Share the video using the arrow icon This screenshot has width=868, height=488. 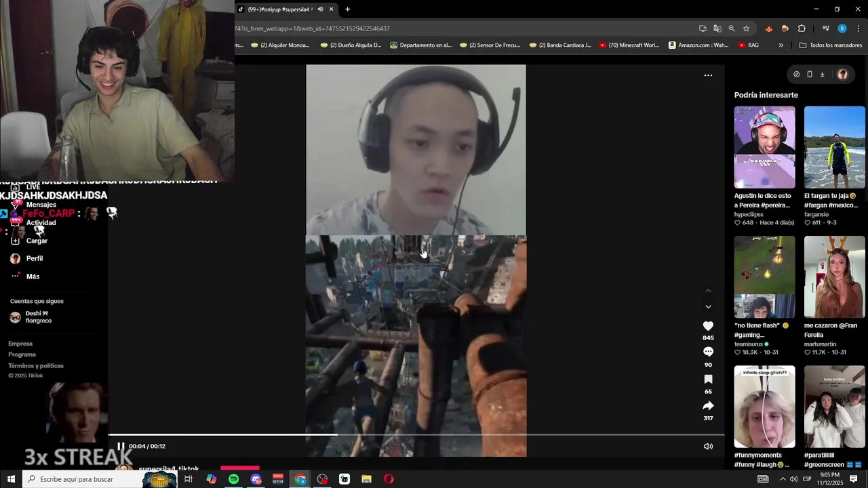coord(708,405)
